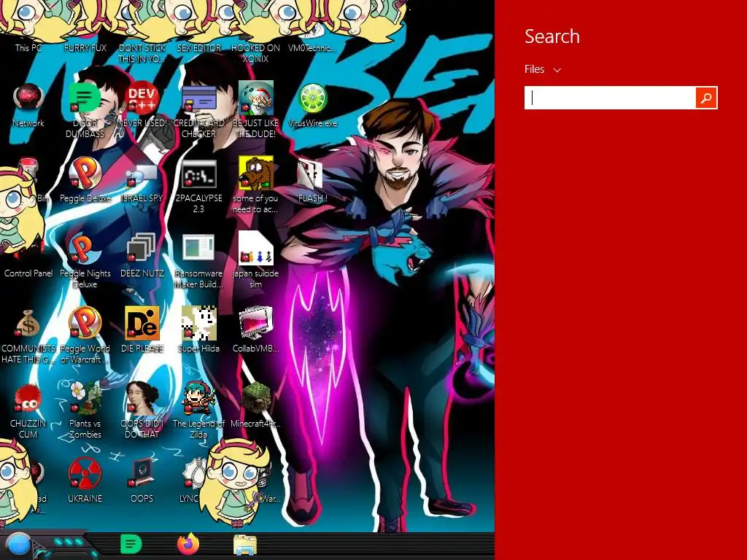Screen dimensions: 747x560
Task: Launch the VirusWire.exe lime icon
Action: [x=312, y=98]
